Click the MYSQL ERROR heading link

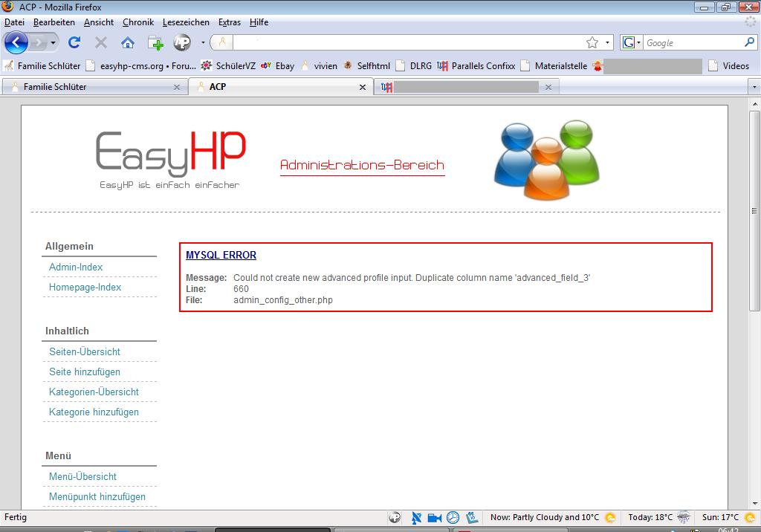pos(221,255)
